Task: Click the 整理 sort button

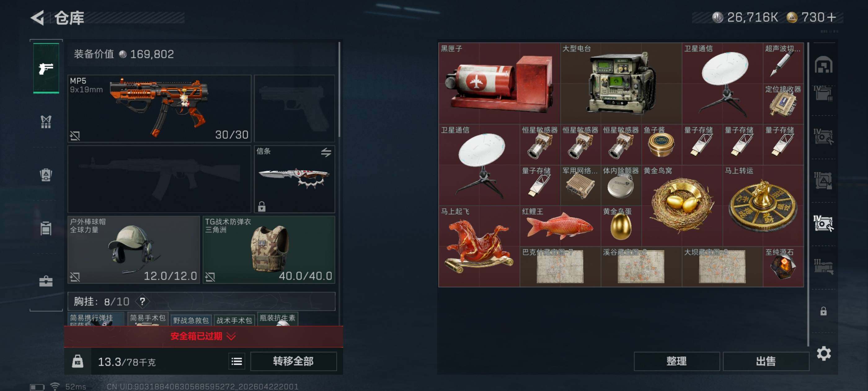Action: point(676,361)
